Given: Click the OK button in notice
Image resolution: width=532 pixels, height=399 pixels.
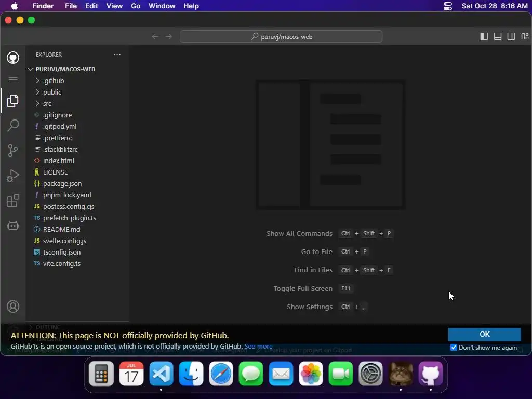Looking at the screenshot, I should click(x=485, y=334).
